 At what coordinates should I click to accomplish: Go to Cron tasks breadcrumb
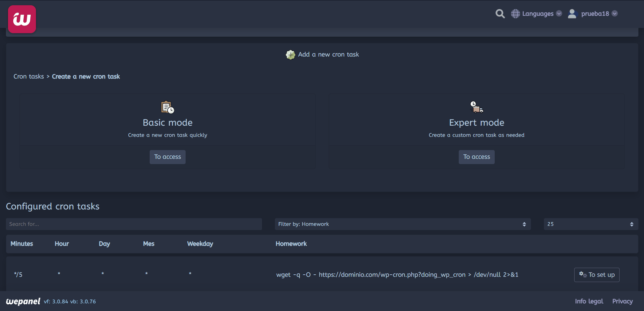[29, 76]
